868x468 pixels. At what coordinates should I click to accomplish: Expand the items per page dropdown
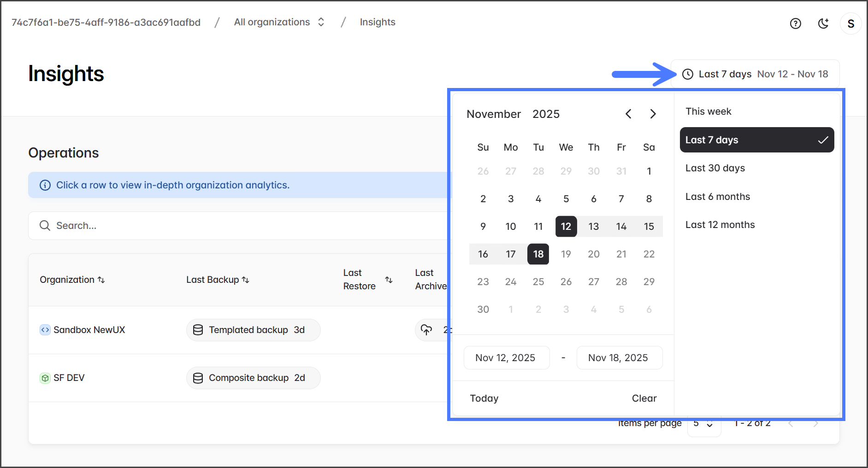(x=703, y=423)
